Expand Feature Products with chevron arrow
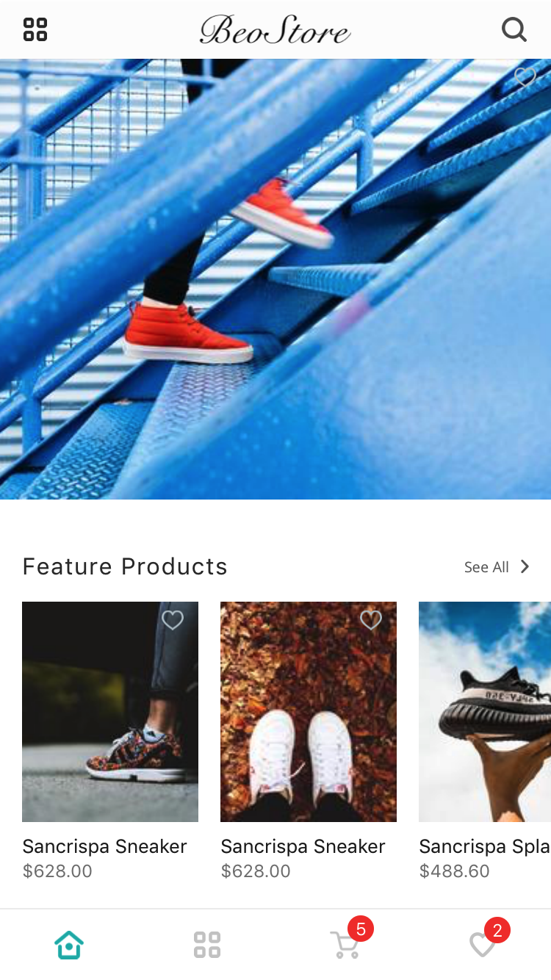Image resolution: width=551 pixels, height=980 pixels. point(525,566)
